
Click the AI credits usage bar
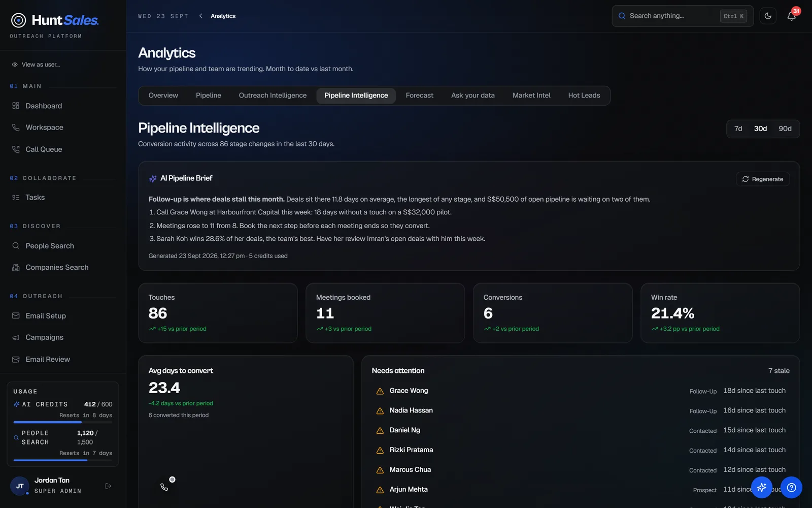[63, 422]
